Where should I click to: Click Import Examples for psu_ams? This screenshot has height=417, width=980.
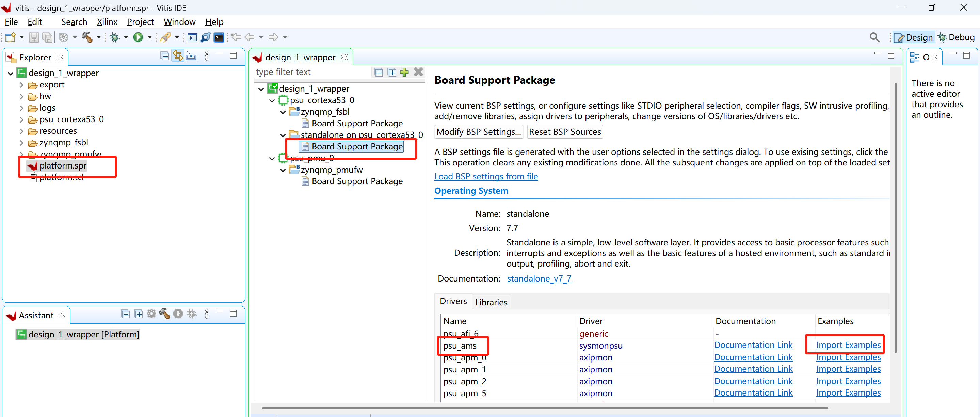pyautogui.click(x=848, y=345)
